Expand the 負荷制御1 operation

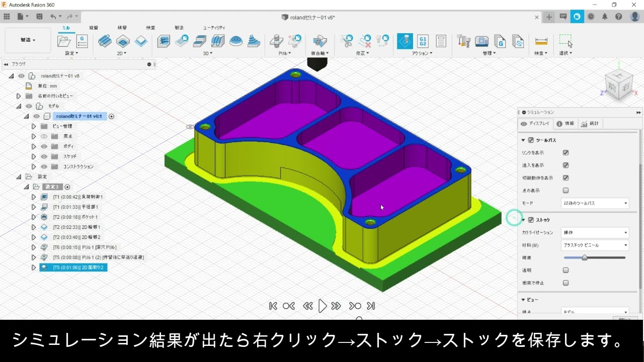(x=34, y=197)
